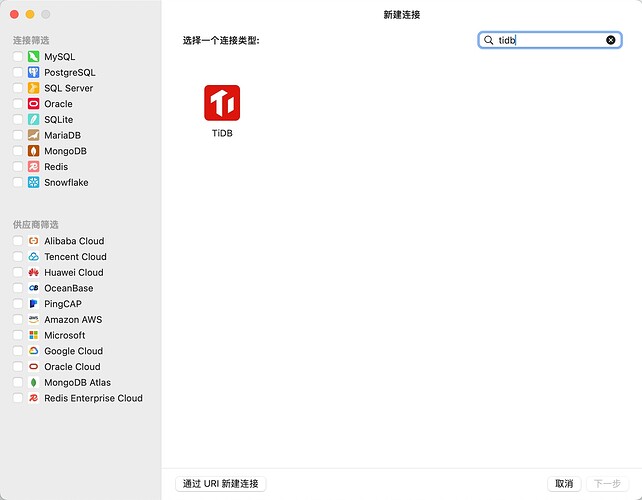Enable the Google Cloud vendor checkbox
Viewport: 642px width, 500px height.
18,351
